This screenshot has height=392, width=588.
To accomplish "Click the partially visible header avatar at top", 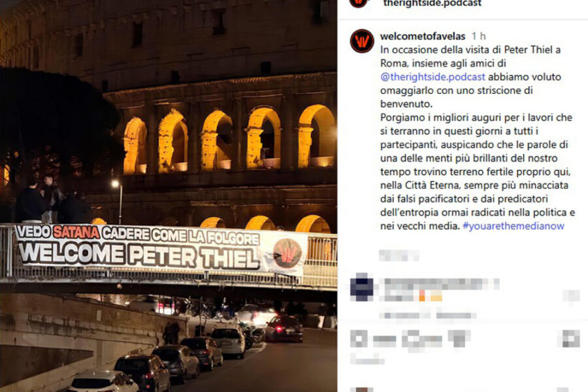I will (x=359, y=3).
